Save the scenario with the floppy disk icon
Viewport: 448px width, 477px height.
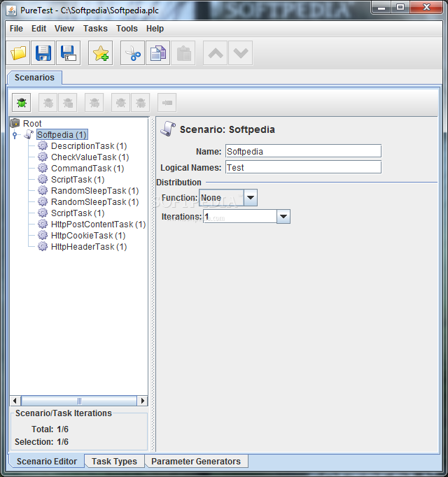point(43,53)
